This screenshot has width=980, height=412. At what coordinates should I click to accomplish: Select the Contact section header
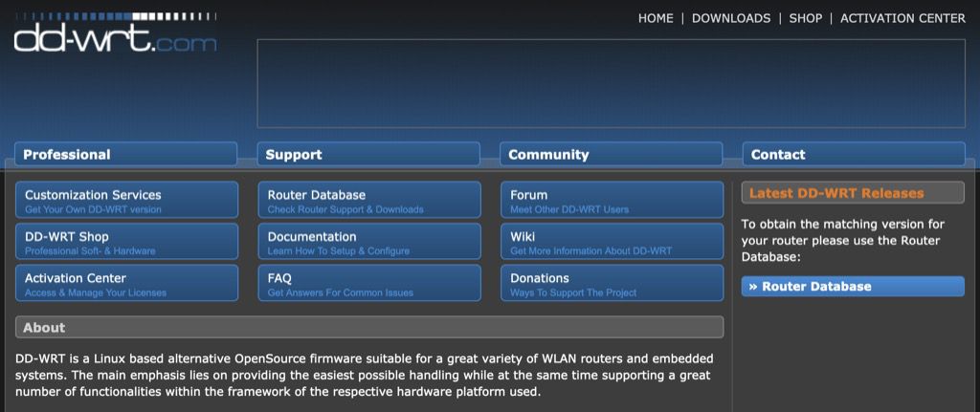(x=854, y=154)
